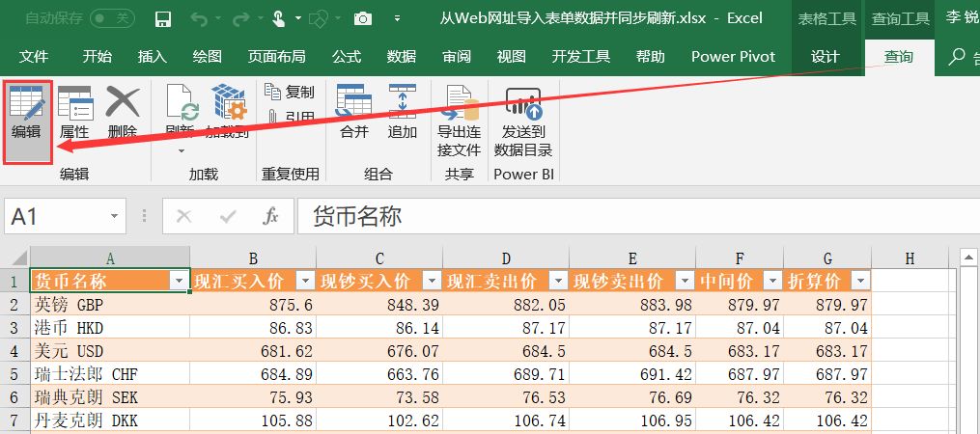The width and height of the screenshot is (980, 434).
Task: Click the 加载到 load-to icon
Action: pos(229,102)
